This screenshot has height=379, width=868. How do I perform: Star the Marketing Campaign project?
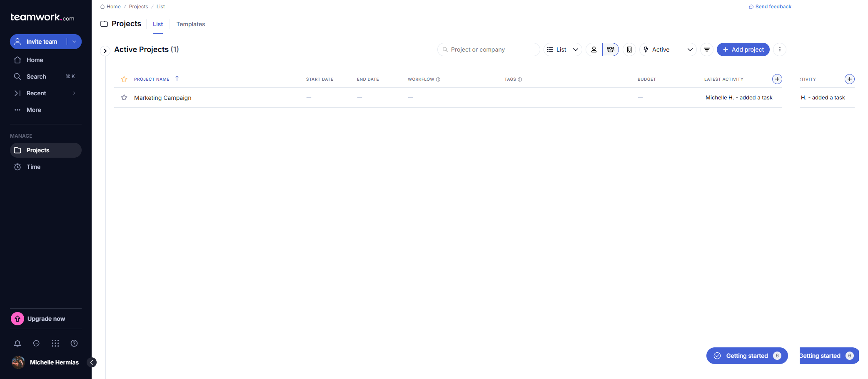(x=124, y=98)
